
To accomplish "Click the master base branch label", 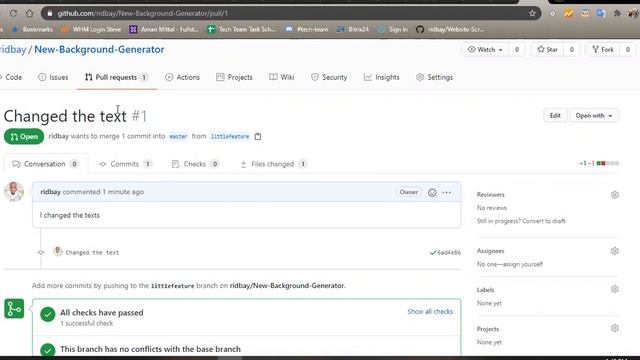I will point(178,136).
